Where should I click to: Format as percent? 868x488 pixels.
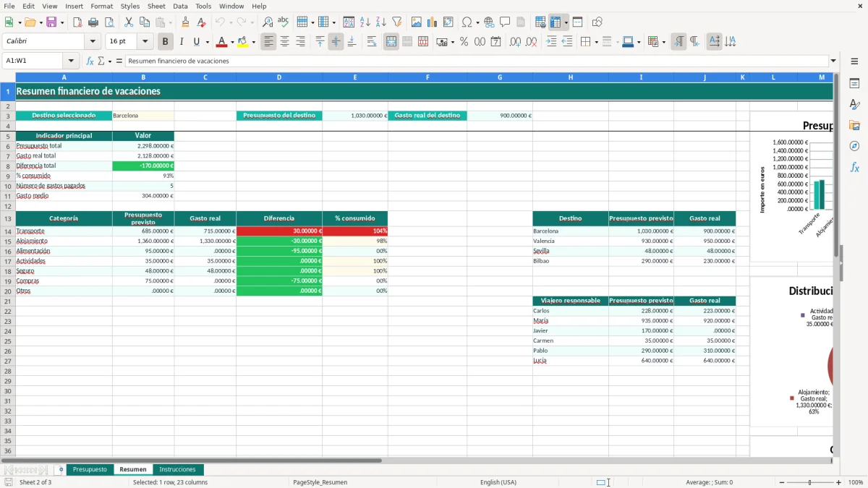coord(464,42)
